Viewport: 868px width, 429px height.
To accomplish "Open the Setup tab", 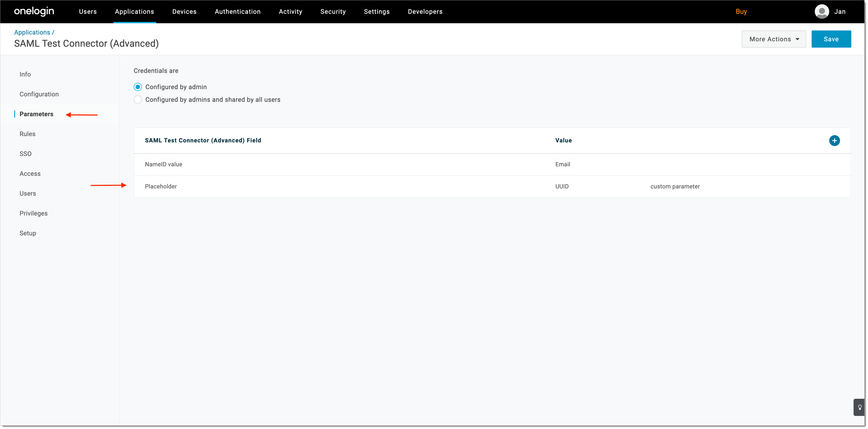I will (28, 233).
